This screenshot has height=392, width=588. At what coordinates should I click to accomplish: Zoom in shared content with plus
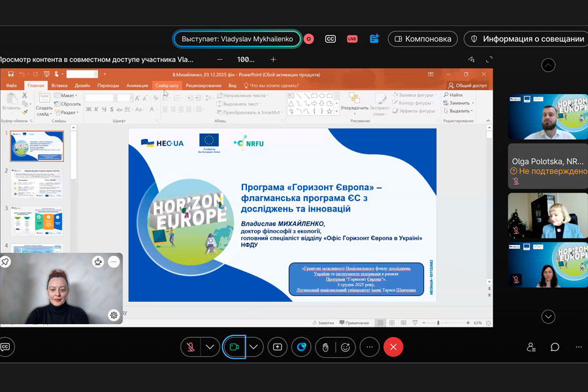point(274,59)
